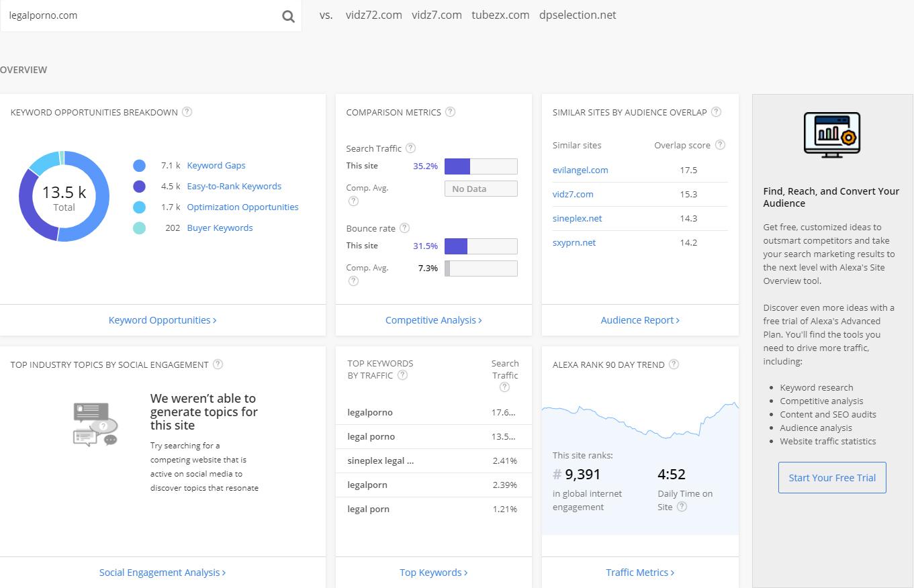
Task: Expand the Competitive Analysis report link
Action: coord(433,320)
